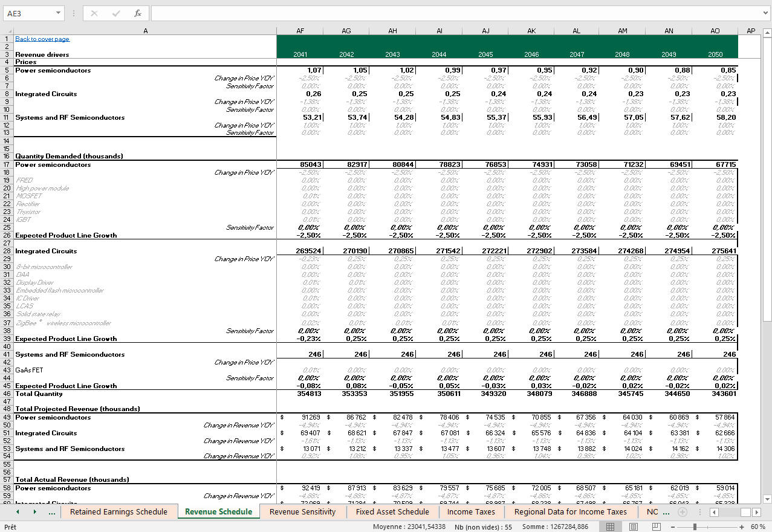Switch to Page Break Preview icon
772x532 pixels.
click(657, 527)
